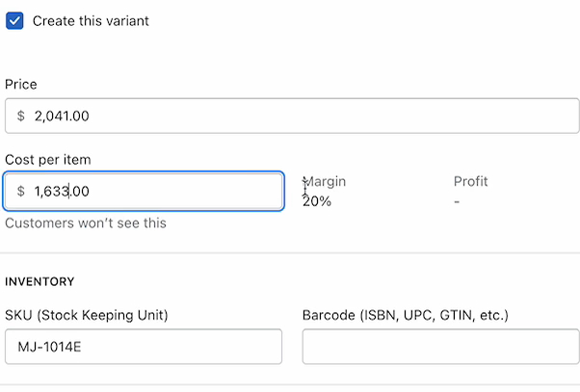Click the 2,041.00 price value
The height and width of the screenshot is (392, 580).
pos(62,117)
